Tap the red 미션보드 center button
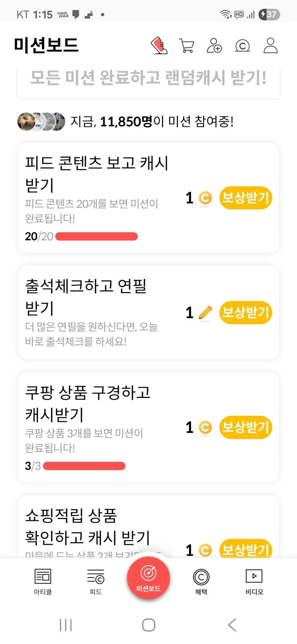The image size is (297, 644). click(x=148, y=578)
